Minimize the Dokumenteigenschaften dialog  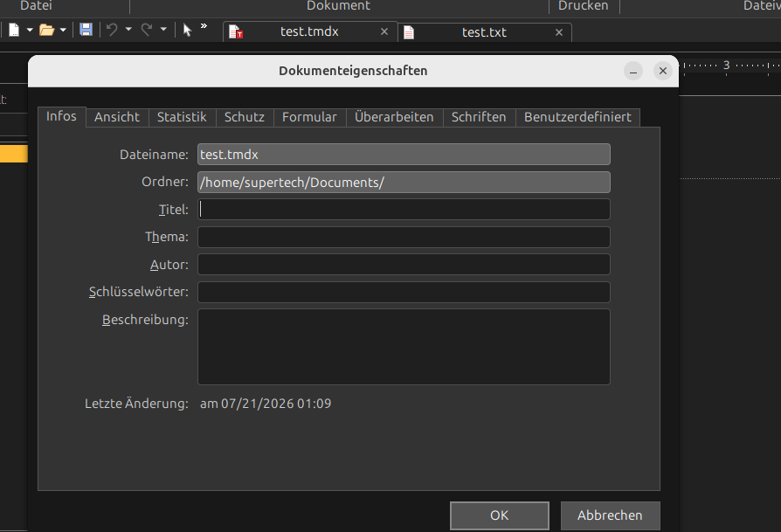[633, 72]
